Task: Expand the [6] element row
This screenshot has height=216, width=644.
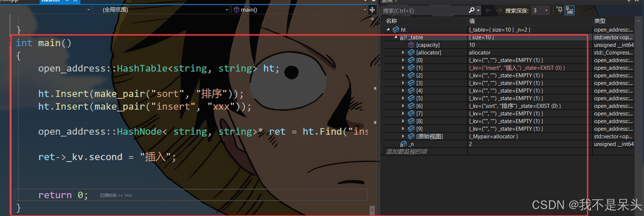Action: [403, 106]
